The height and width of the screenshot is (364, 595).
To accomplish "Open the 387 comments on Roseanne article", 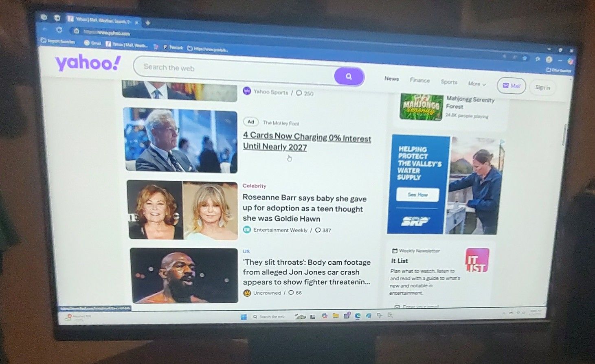I will 323,230.
